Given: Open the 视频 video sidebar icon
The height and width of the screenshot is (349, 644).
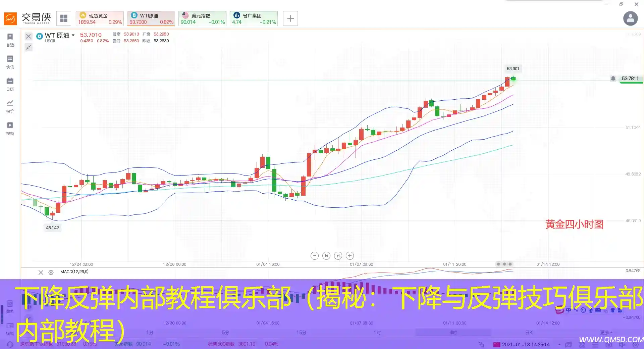Looking at the screenshot, I should 10,128.
